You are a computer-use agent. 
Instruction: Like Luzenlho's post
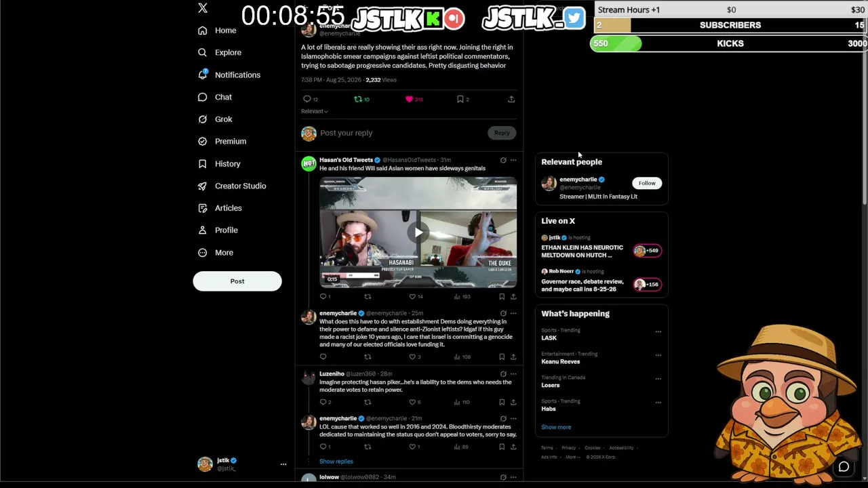(412, 402)
